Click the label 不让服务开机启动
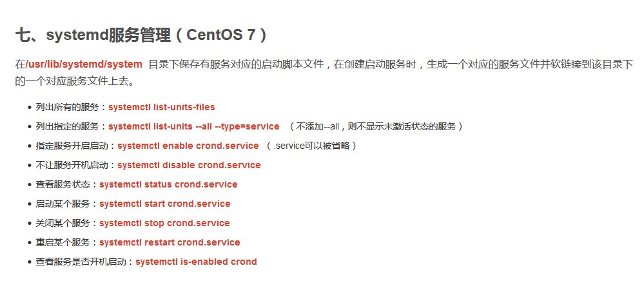644x288 pixels. pyautogui.click(x=72, y=165)
